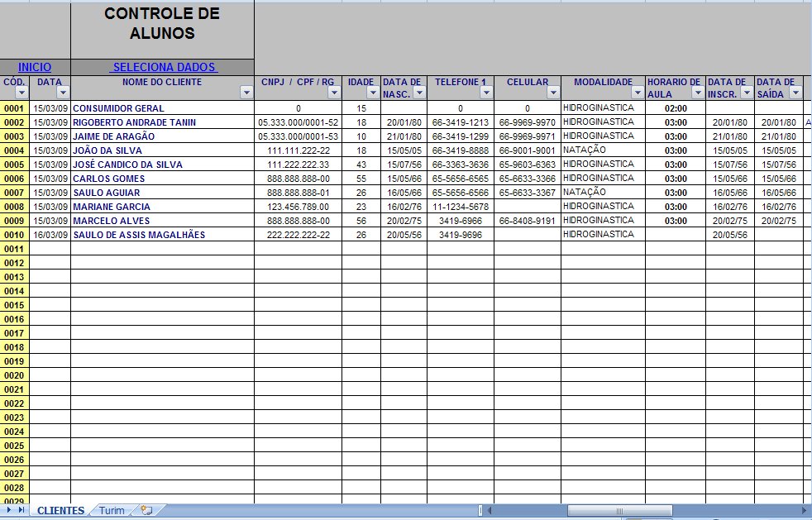Select date cell 16/03/09
Viewport: 812px width, 520px height.
[50, 234]
